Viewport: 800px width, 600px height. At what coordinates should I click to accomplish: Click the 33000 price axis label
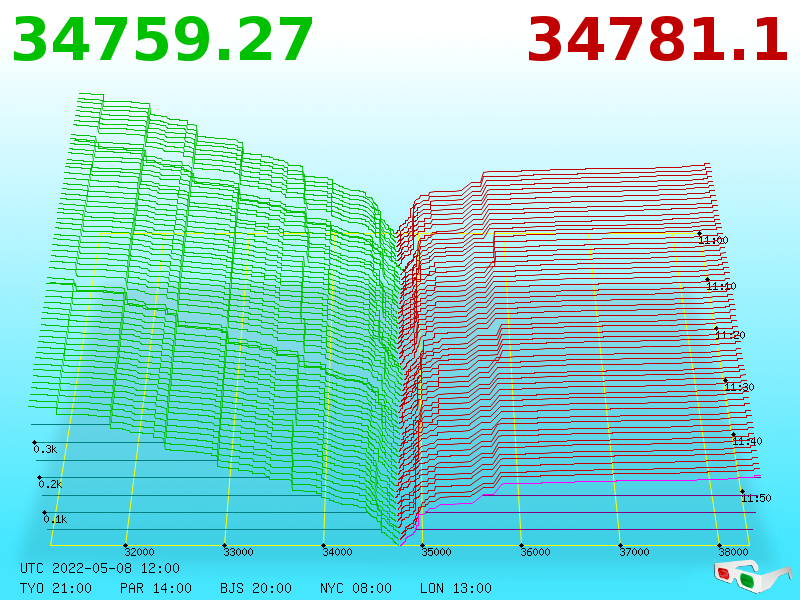click(x=238, y=552)
